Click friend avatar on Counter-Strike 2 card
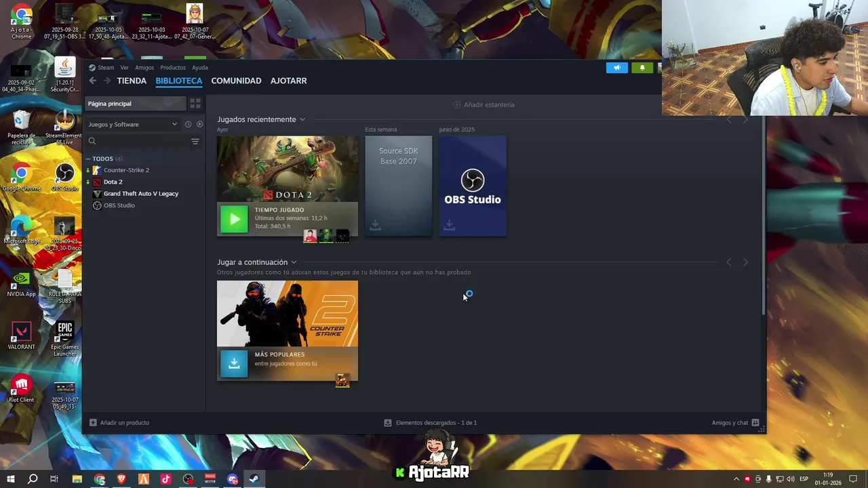Image resolution: width=868 pixels, height=488 pixels. pos(342,380)
